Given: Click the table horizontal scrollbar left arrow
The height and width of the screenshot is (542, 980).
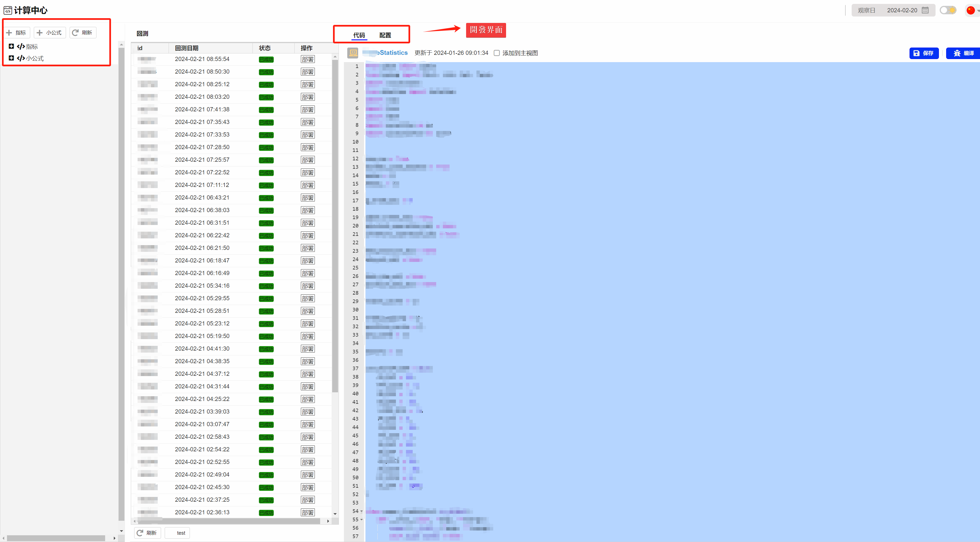Looking at the screenshot, I should pyautogui.click(x=135, y=521).
